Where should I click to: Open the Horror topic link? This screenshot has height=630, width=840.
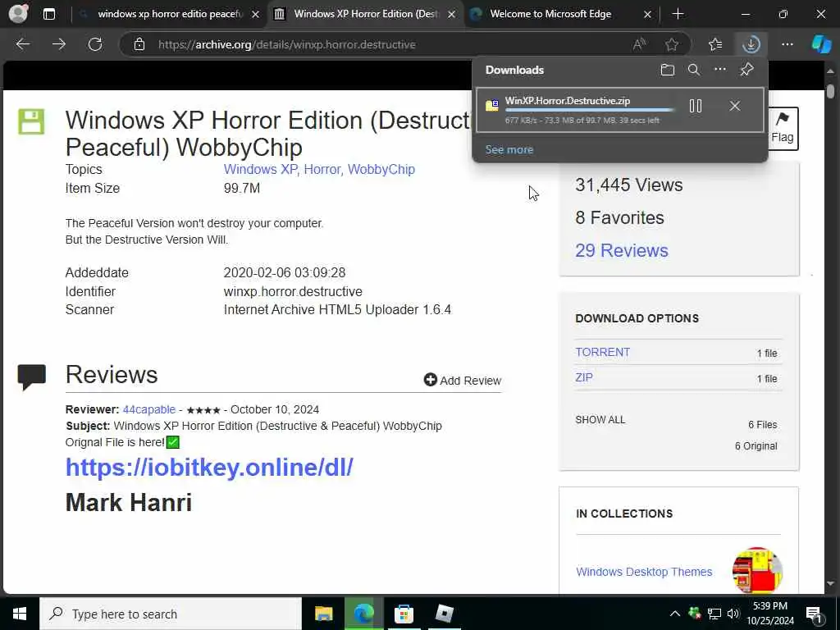[x=322, y=169]
